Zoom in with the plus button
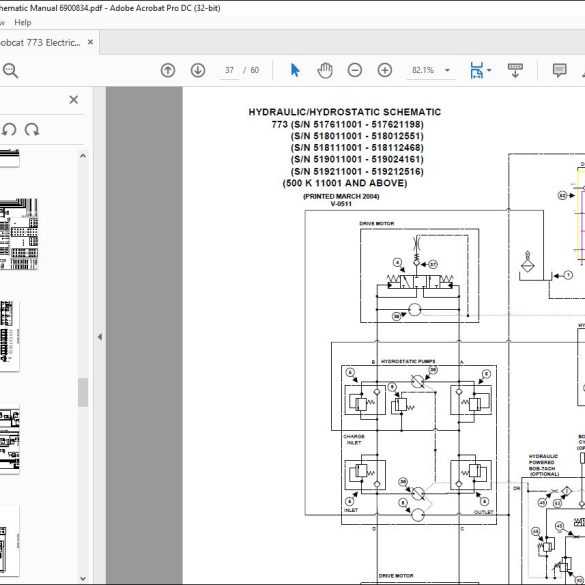This screenshot has width=585, height=585. point(385,70)
